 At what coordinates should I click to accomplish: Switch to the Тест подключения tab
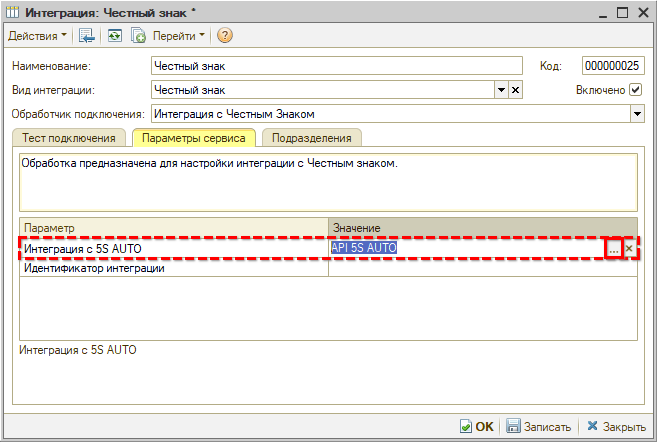(x=69, y=138)
